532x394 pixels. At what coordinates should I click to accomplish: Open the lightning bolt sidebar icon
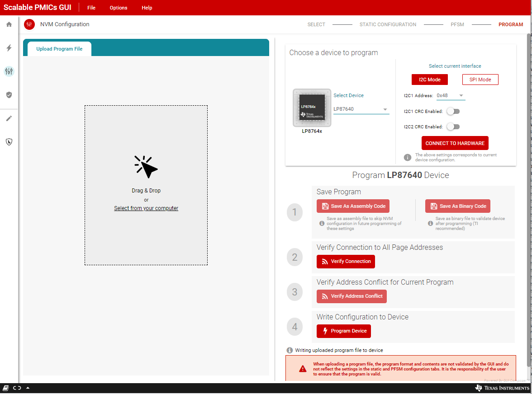9,48
